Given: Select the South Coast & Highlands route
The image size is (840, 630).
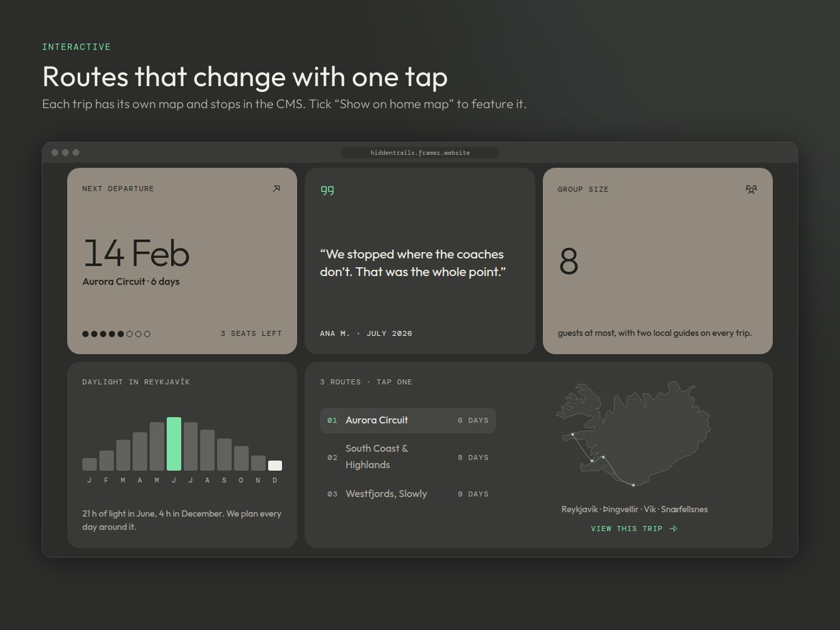Looking at the screenshot, I should tap(408, 457).
